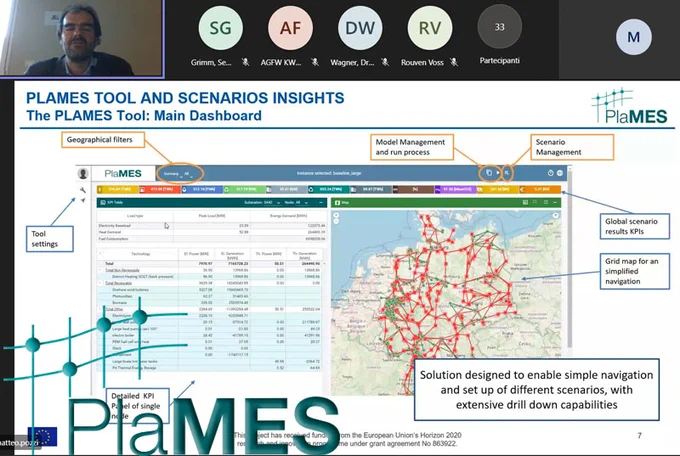Open the 33 Partecipanti overflow list
This screenshot has width=680, height=456.
tap(500, 27)
